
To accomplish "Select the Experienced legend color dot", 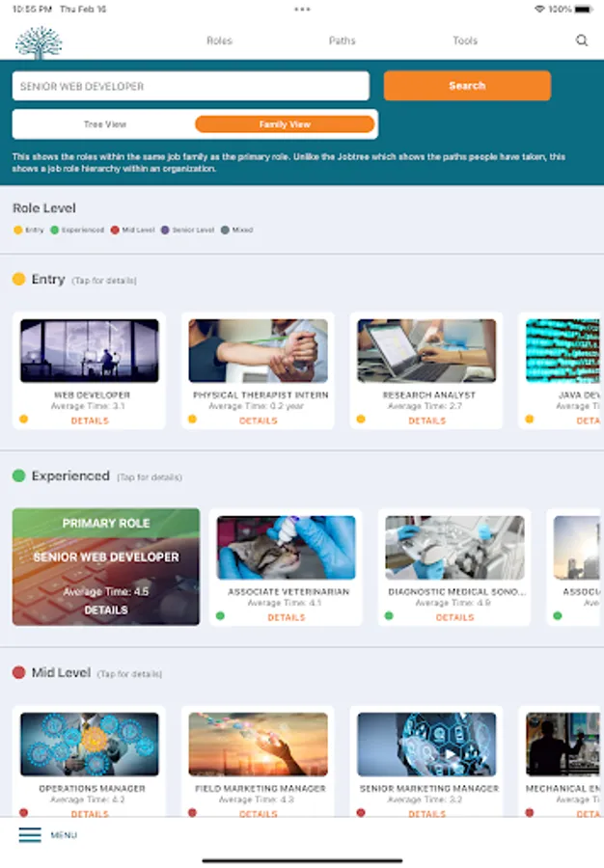I will [x=54, y=230].
